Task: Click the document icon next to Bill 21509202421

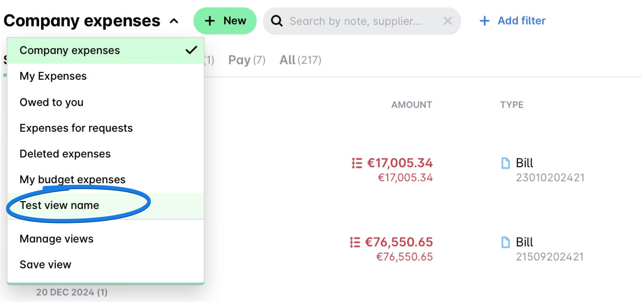Action: [x=505, y=242]
